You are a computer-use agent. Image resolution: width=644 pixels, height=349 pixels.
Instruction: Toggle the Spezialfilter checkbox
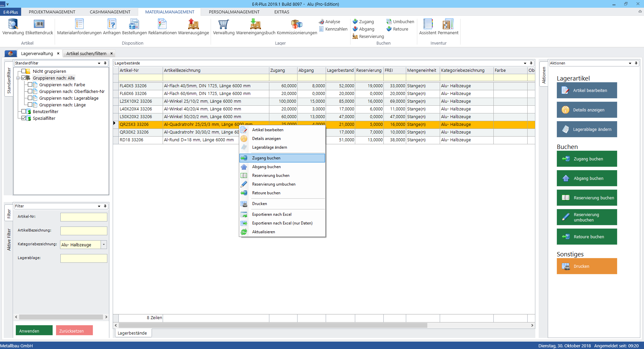[x=23, y=118]
